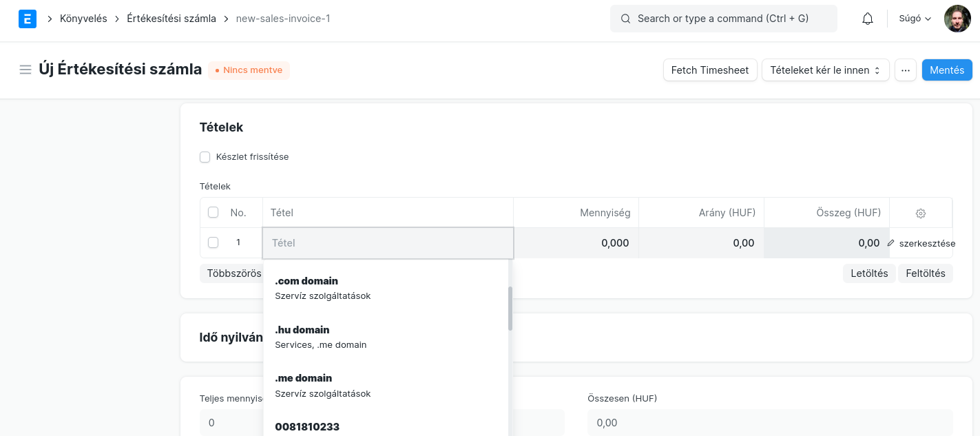
Task: Enable the Készlet frissítése checkbox
Action: [205, 157]
